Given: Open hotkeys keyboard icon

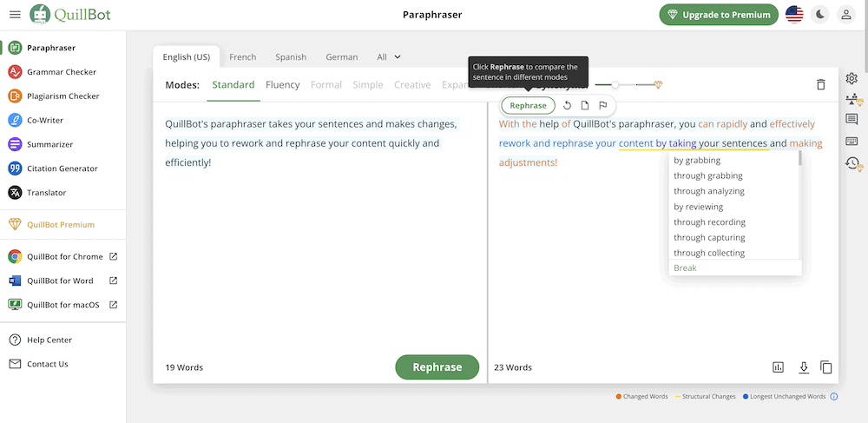Looking at the screenshot, I should (x=852, y=142).
